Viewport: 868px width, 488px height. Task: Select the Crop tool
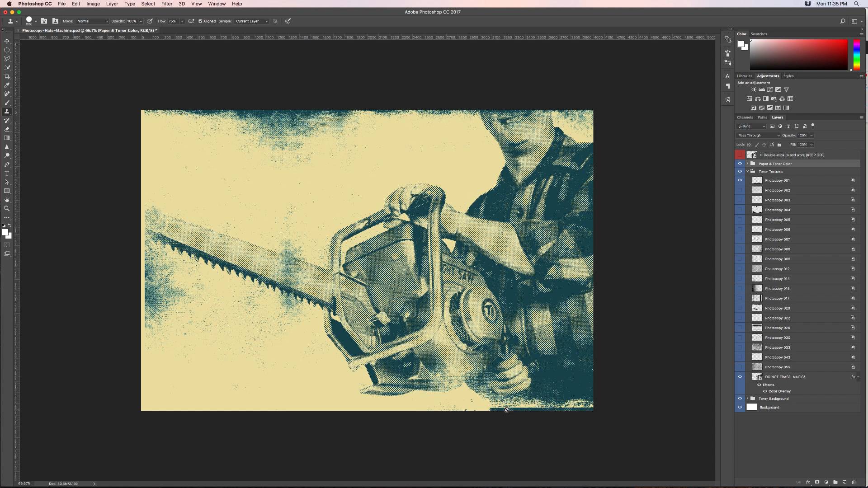(7, 76)
